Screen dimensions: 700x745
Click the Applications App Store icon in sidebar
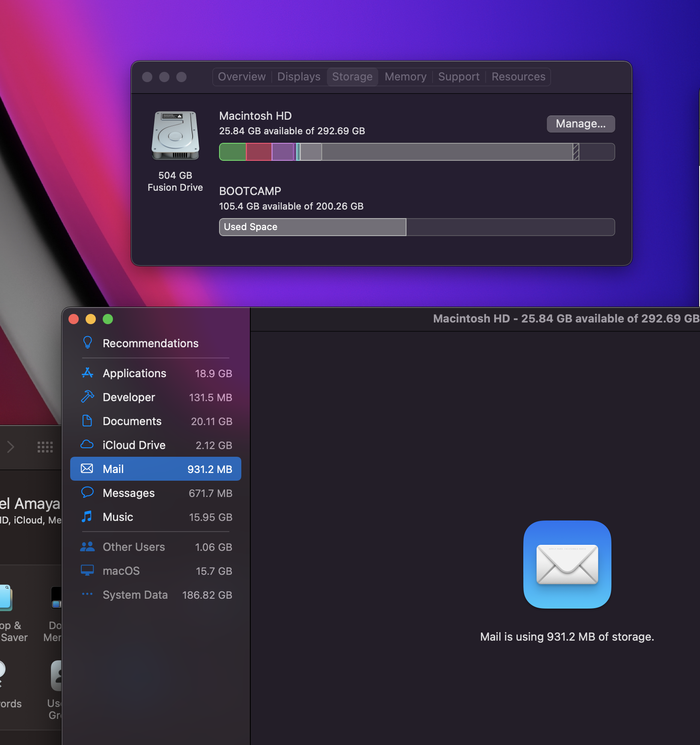tap(87, 373)
